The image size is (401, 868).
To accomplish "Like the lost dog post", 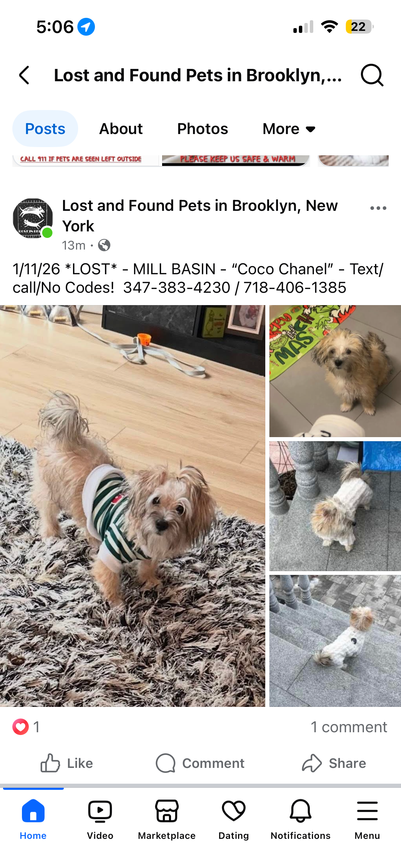I will tap(67, 763).
